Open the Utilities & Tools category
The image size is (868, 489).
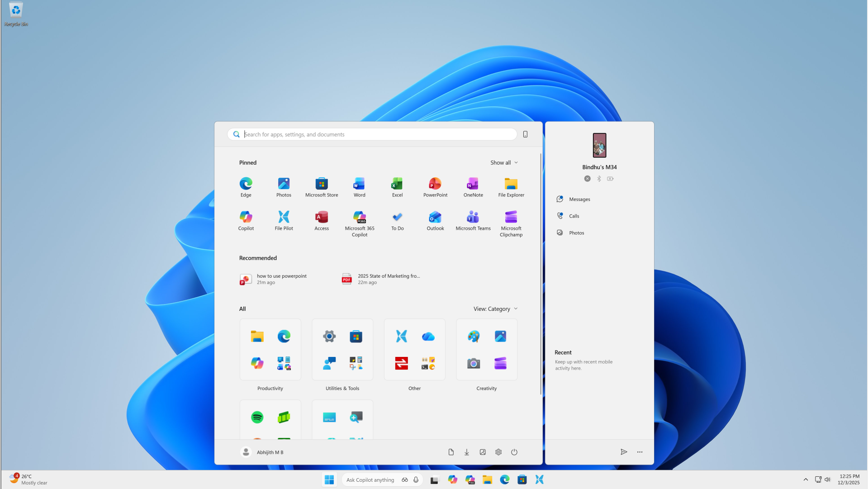coord(342,349)
